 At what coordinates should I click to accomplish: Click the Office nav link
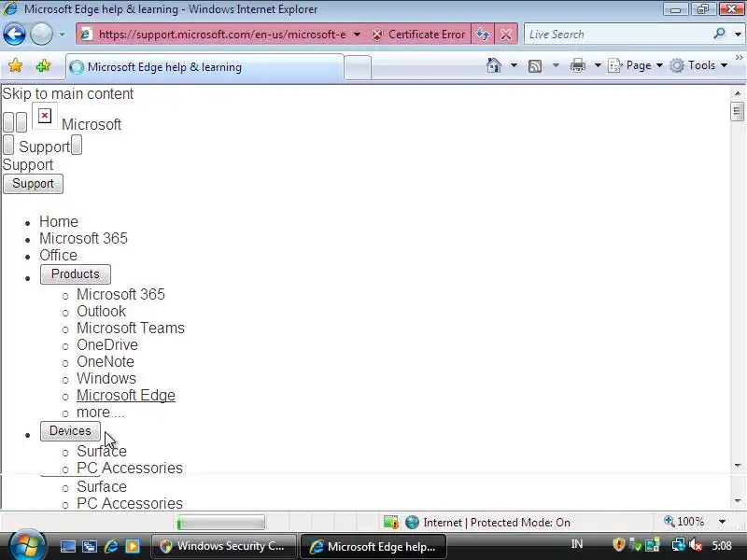coord(58,255)
